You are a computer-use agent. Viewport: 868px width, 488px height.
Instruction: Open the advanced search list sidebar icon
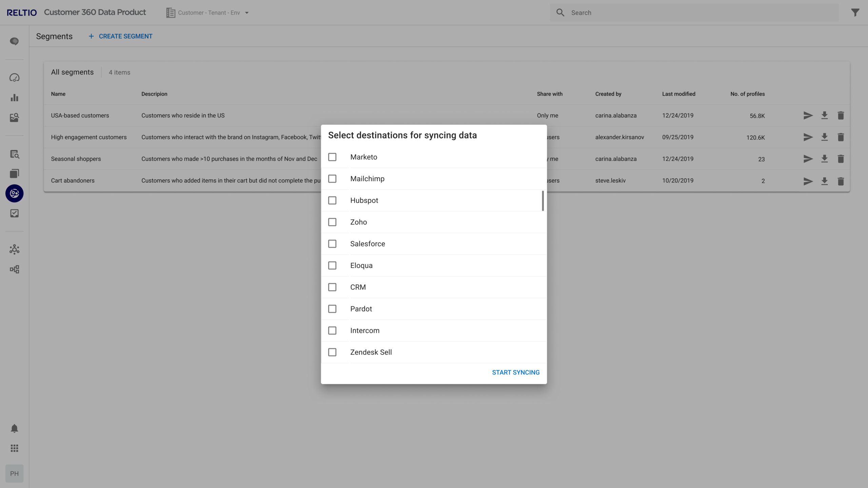[14, 154]
